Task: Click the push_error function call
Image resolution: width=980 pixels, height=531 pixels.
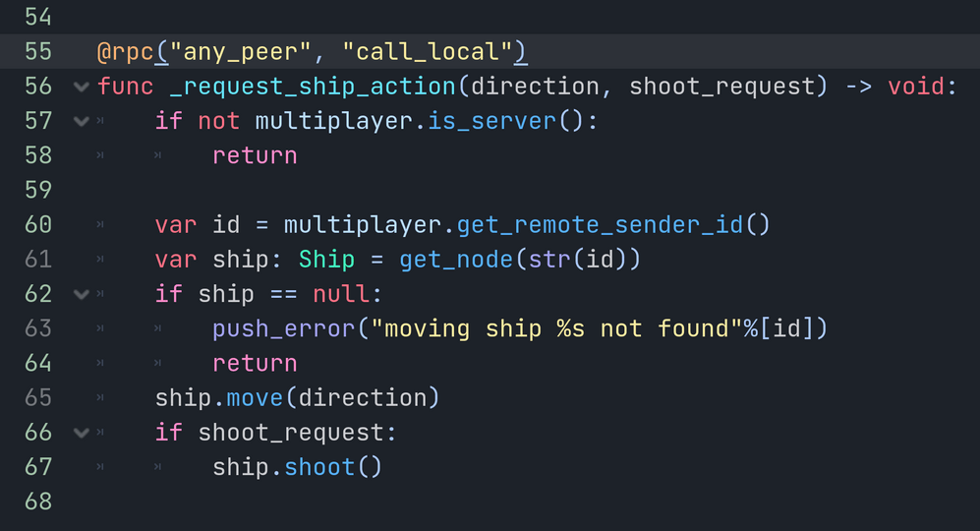Action: coord(284,328)
